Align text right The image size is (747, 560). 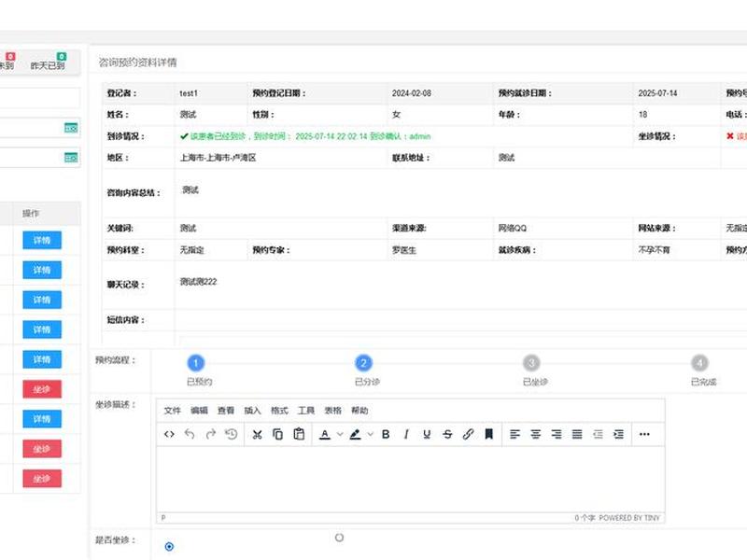[x=557, y=434]
